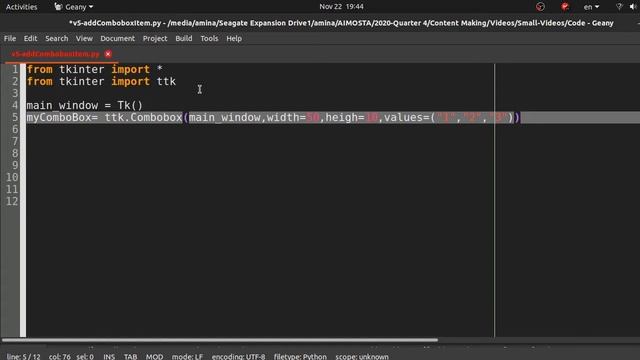Image resolution: width=640 pixels, height=360 pixels.
Task: Click the 'ttk.Combobox' text in line 5
Action: pyautogui.click(x=143, y=118)
